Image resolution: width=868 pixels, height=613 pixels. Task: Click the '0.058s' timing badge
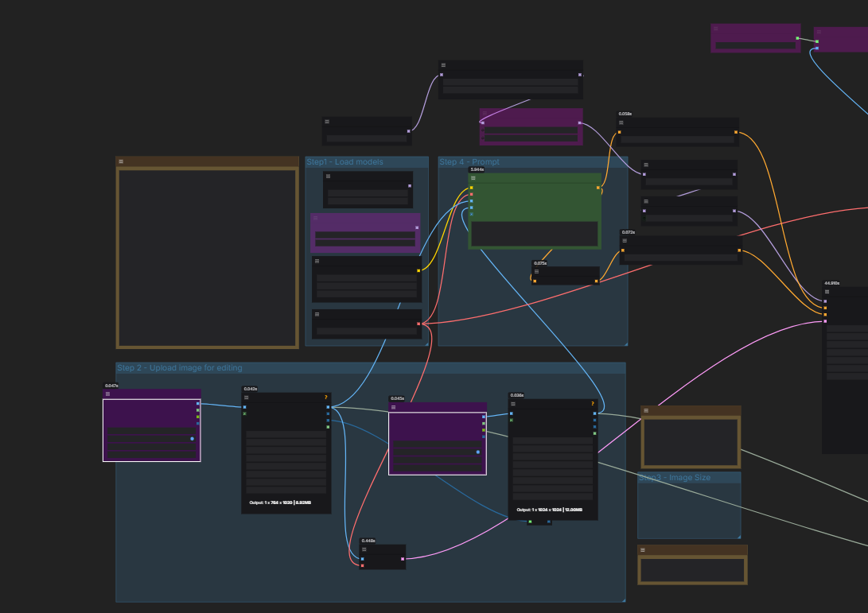(x=625, y=114)
